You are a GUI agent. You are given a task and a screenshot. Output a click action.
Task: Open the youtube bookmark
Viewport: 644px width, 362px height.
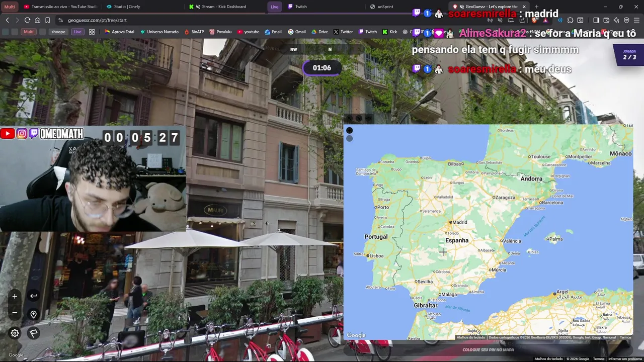click(x=248, y=32)
